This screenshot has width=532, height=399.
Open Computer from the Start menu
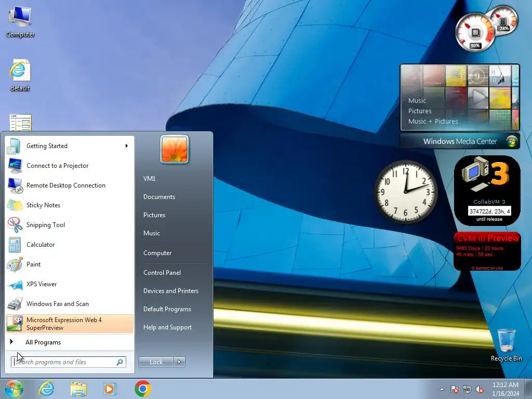(x=157, y=253)
